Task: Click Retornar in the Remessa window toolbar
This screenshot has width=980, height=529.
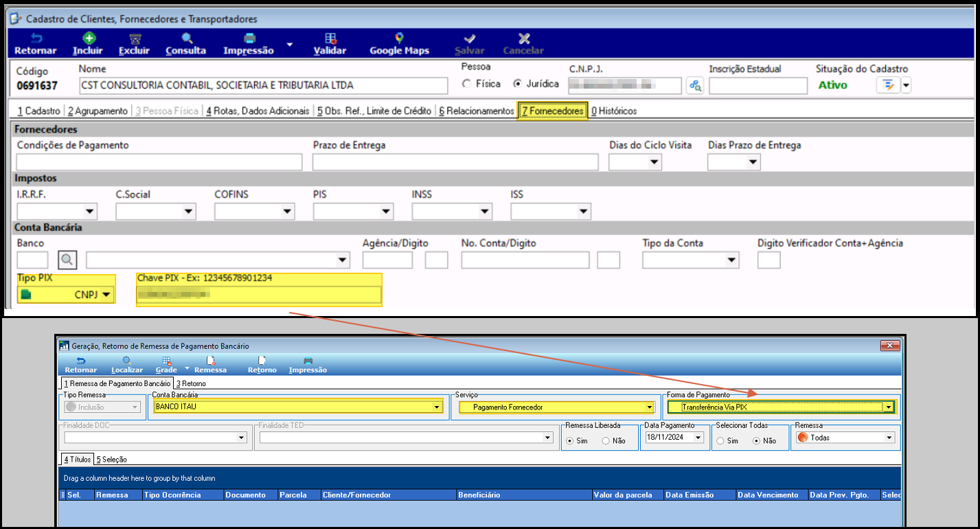Action: pos(81,365)
